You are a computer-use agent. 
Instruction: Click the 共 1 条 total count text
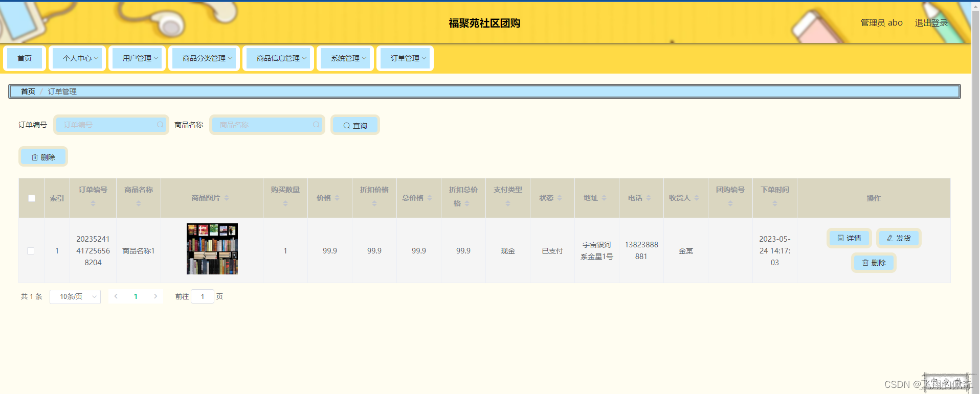click(32, 296)
